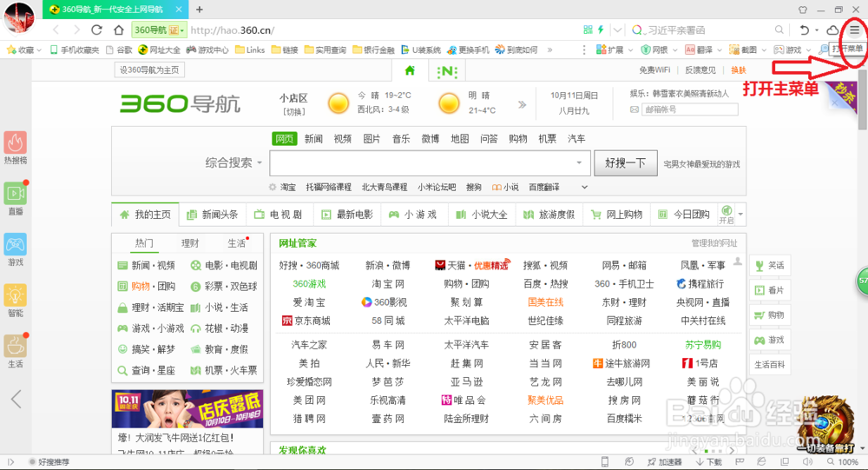
Task: Open 生活百科 in right sidebar
Action: pyautogui.click(x=770, y=365)
